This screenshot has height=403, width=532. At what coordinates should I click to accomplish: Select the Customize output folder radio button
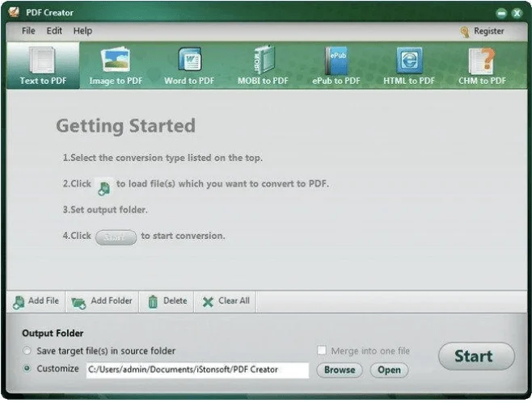(27, 368)
